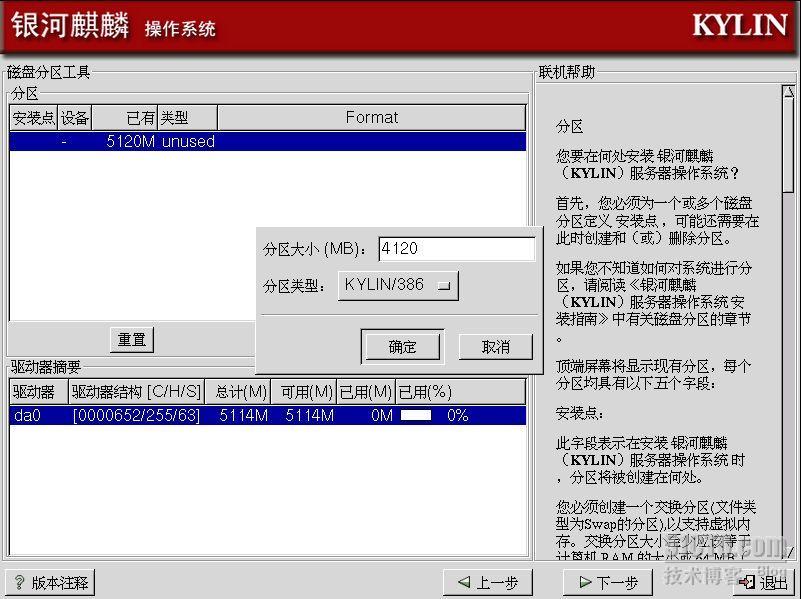This screenshot has height=599, width=801.
Task: Click the 取消 cancel button
Action: [x=496, y=347]
